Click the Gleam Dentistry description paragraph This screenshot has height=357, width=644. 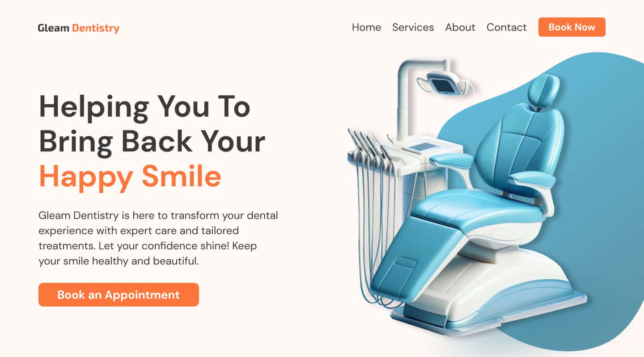tap(158, 238)
